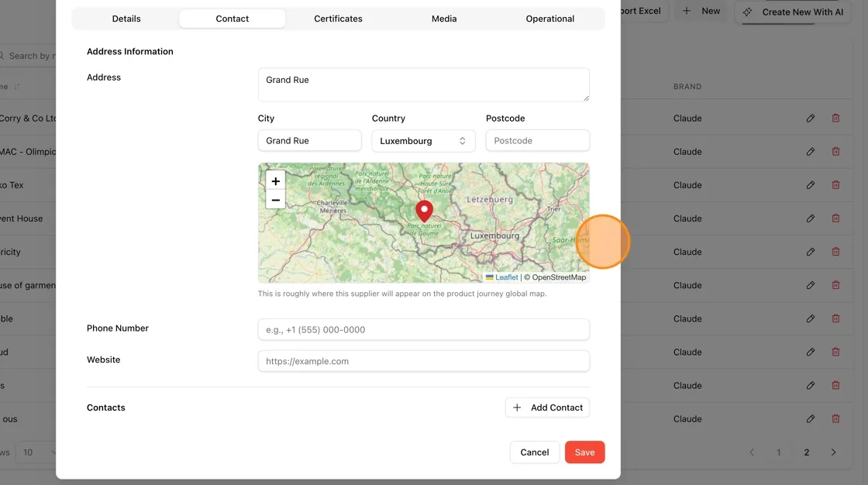Click the New button in background page

[x=701, y=11]
